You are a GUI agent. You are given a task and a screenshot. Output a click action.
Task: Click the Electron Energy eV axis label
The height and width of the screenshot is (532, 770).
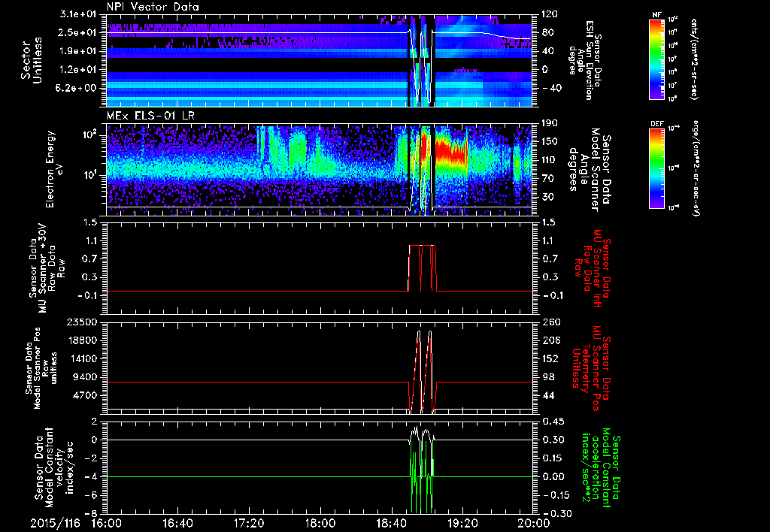tap(56, 169)
